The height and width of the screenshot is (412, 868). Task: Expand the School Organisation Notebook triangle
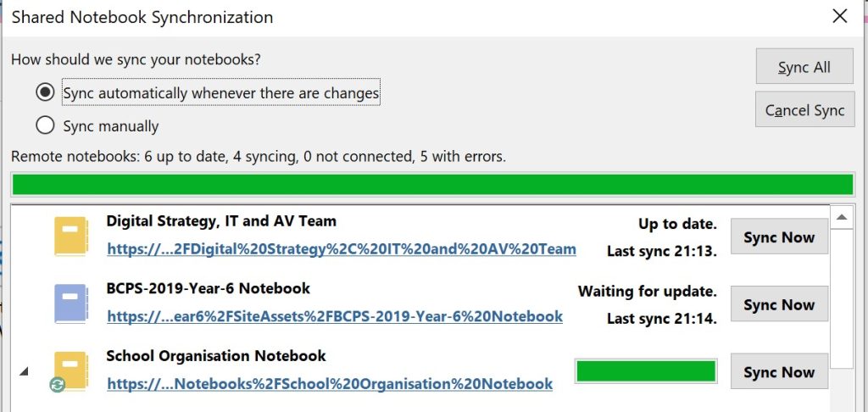tap(24, 371)
